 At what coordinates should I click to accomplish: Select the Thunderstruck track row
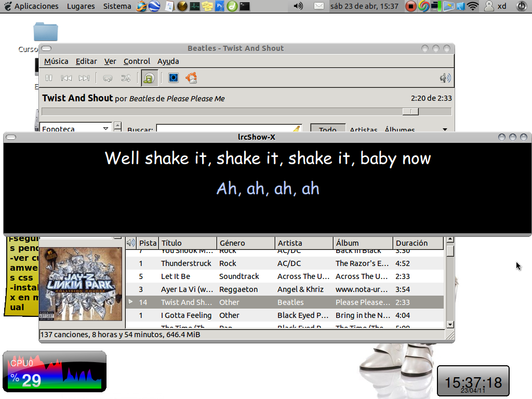click(285, 263)
